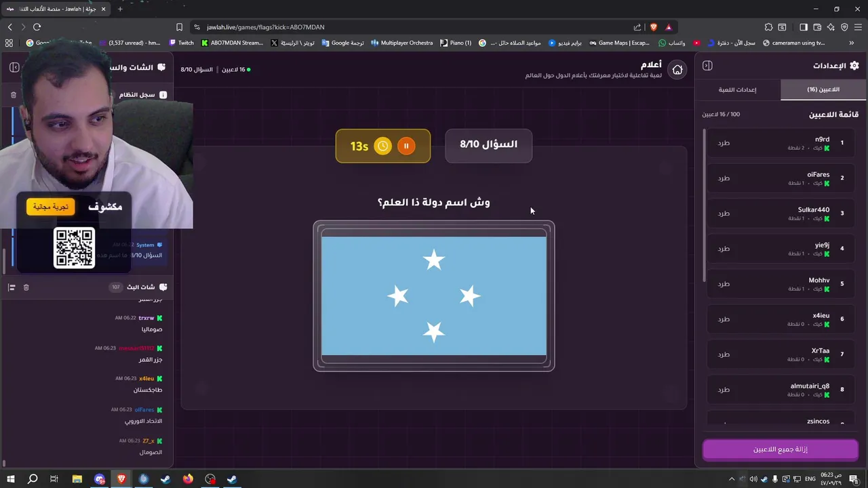Open the bookmarks apps grid icon

point(9,43)
